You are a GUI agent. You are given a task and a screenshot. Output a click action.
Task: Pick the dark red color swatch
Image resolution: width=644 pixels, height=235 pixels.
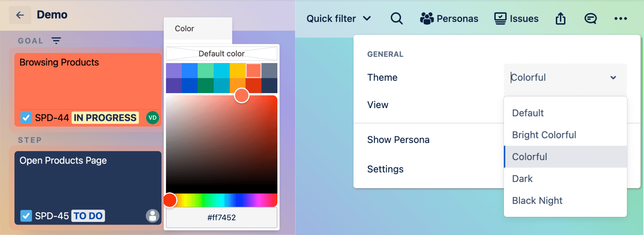[x=254, y=86]
